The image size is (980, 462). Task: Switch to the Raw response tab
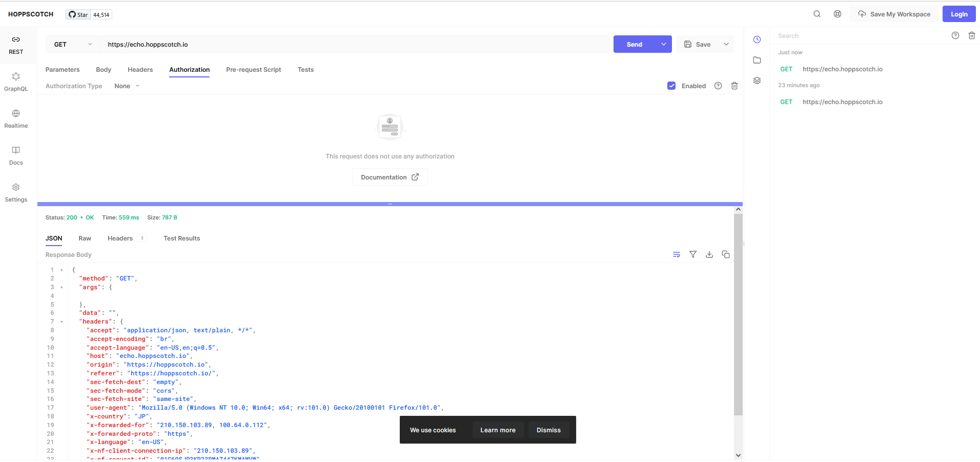coord(85,238)
